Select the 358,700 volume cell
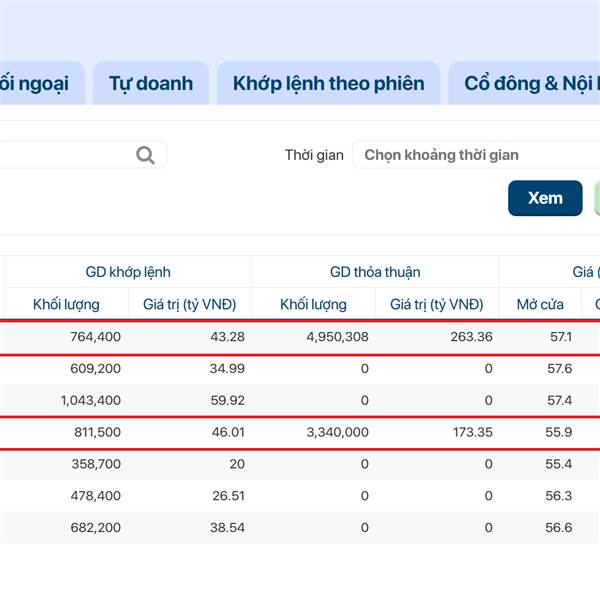This screenshot has height=600, width=600. click(96, 464)
